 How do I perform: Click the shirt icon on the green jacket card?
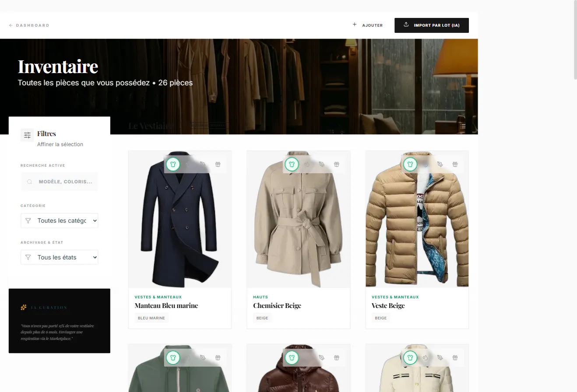click(x=173, y=357)
